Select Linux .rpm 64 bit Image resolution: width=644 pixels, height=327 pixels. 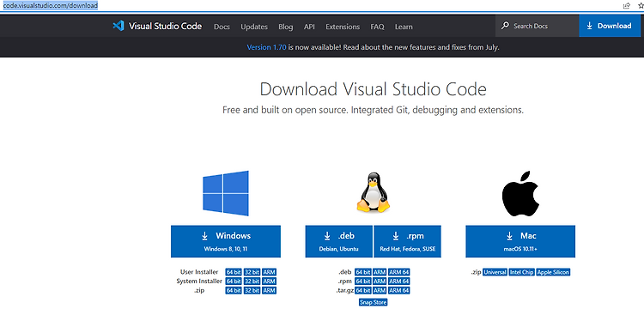click(363, 281)
